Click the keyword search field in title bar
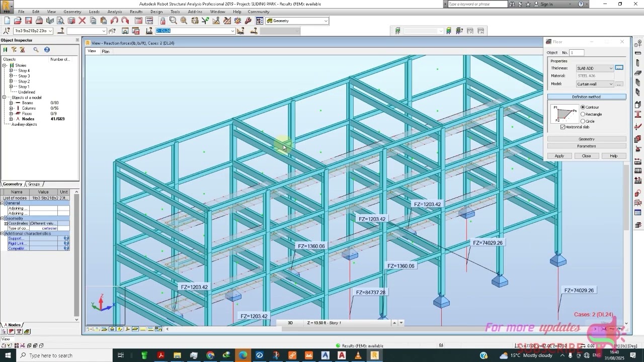Image resolution: width=644 pixels, height=362 pixels. click(477, 4)
